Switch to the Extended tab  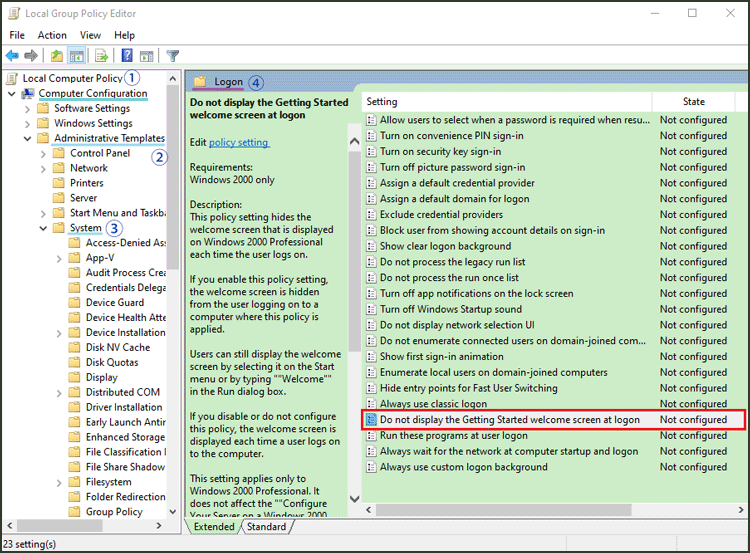(x=214, y=527)
